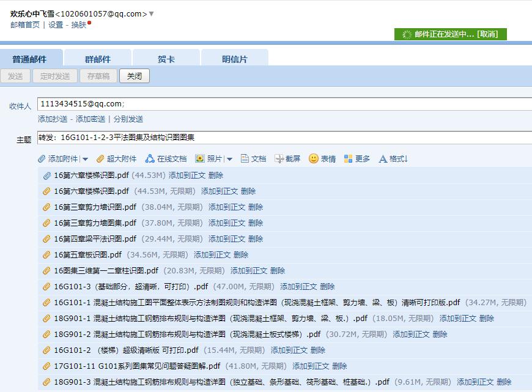Open the 更多 tools icon
Viewport: 532px width, 392px height.
(x=348, y=159)
